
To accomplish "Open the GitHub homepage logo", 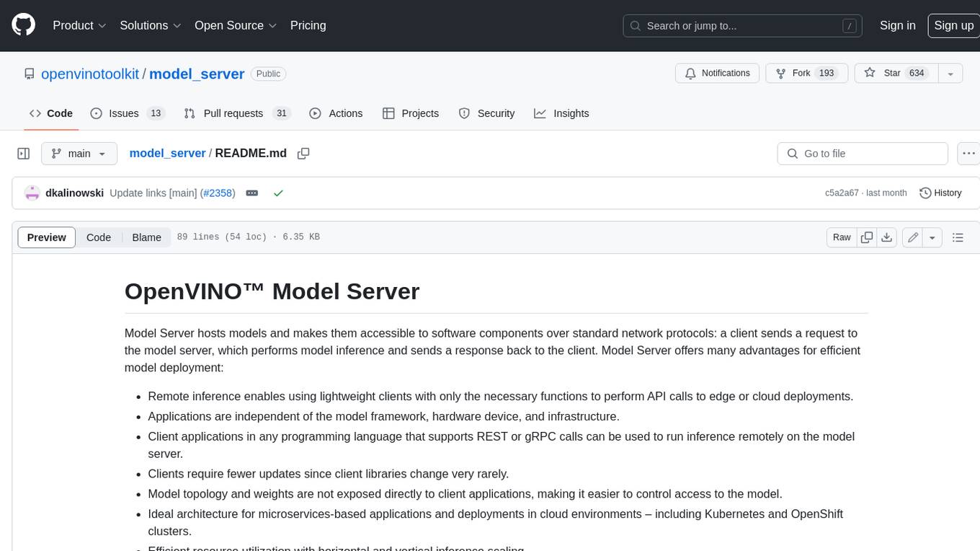I will pos(23,25).
